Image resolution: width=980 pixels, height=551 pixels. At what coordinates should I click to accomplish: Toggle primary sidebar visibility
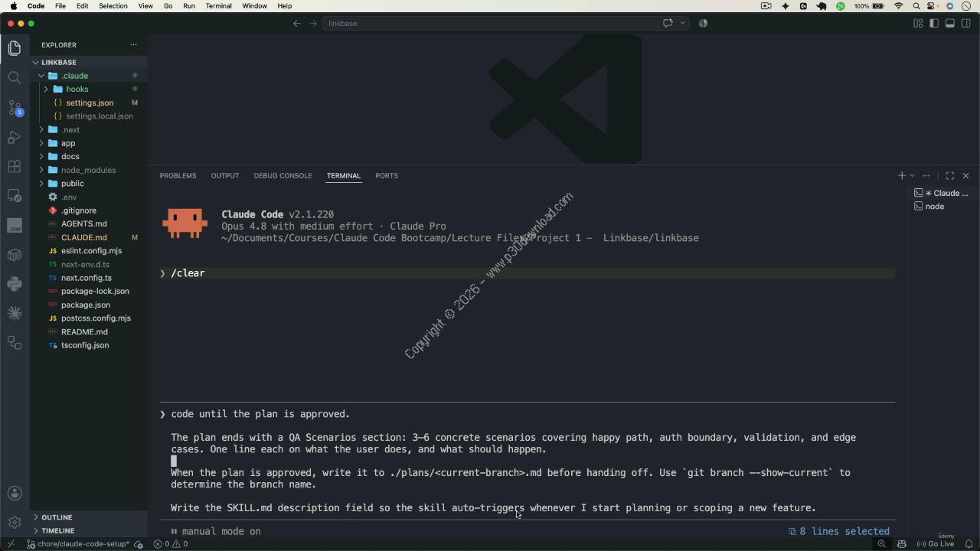934,23
